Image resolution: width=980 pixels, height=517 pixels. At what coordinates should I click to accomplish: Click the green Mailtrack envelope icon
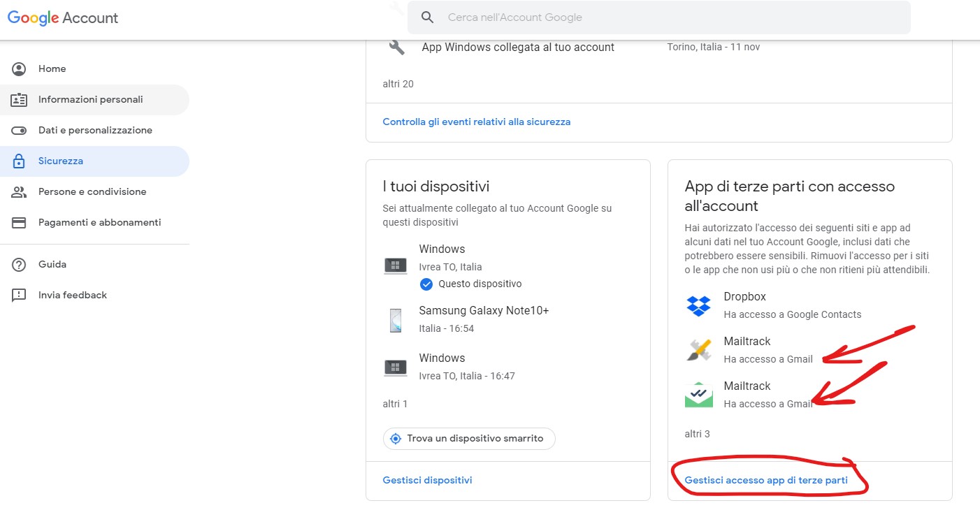click(x=698, y=395)
